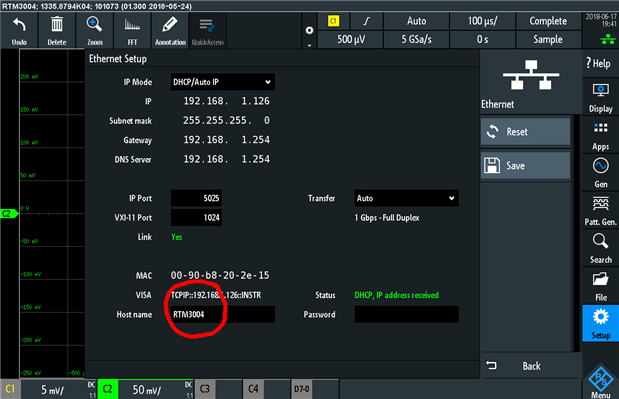
Task: Click the empty Password field
Action: click(x=406, y=315)
